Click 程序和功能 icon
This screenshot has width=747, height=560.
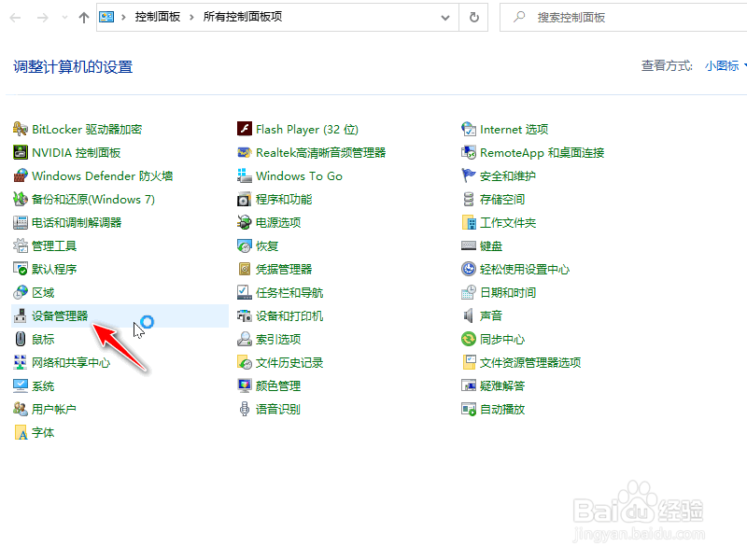click(245, 199)
